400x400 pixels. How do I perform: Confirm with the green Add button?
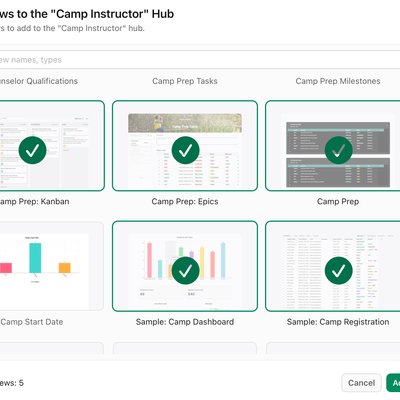pyautogui.click(x=393, y=383)
